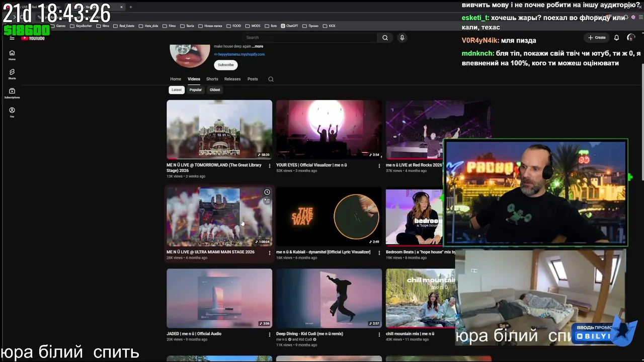Switch to the channel Home tab
This screenshot has height=362, width=644.
tap(176, 79)
